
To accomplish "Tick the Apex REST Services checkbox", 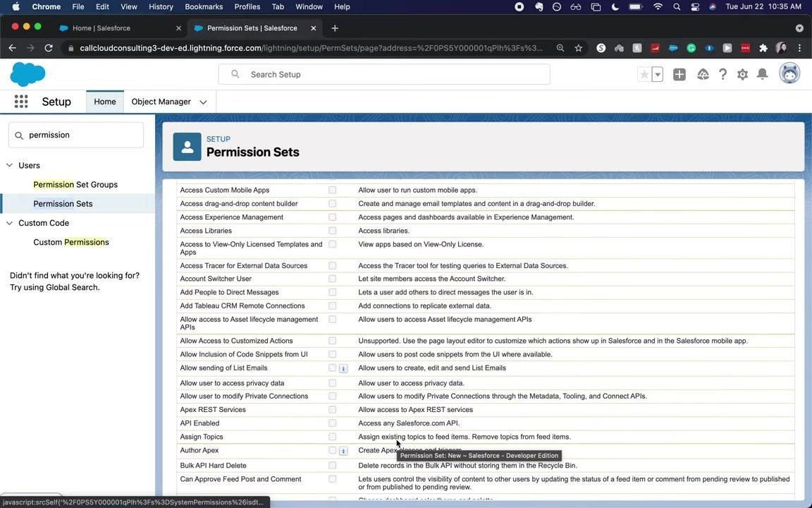I will (333, 409).
